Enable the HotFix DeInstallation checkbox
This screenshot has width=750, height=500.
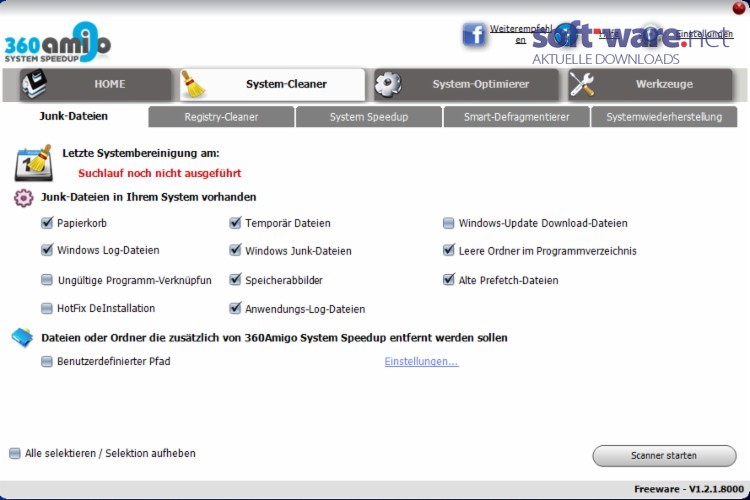(46, 308)
